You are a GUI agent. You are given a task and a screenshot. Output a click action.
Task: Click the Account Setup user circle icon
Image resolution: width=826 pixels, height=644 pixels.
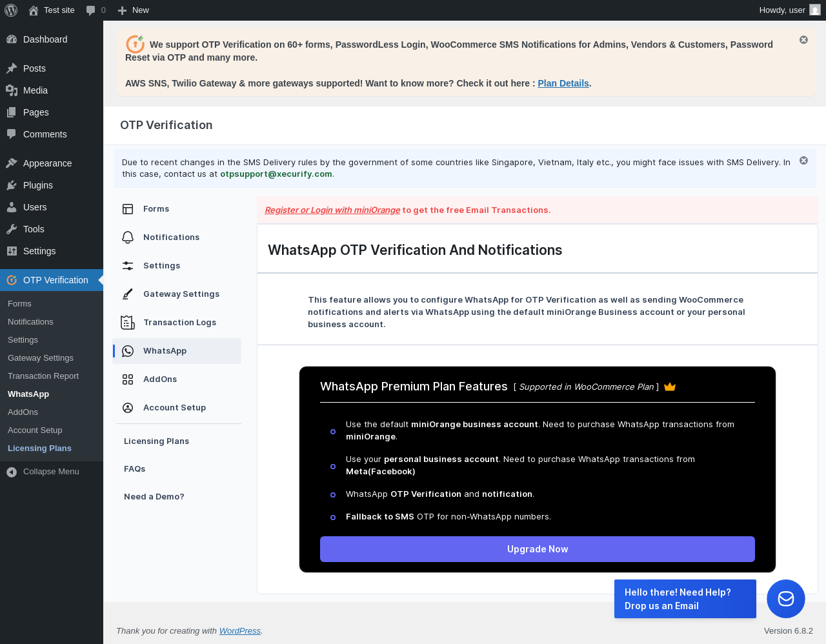(x=128, y=408)
